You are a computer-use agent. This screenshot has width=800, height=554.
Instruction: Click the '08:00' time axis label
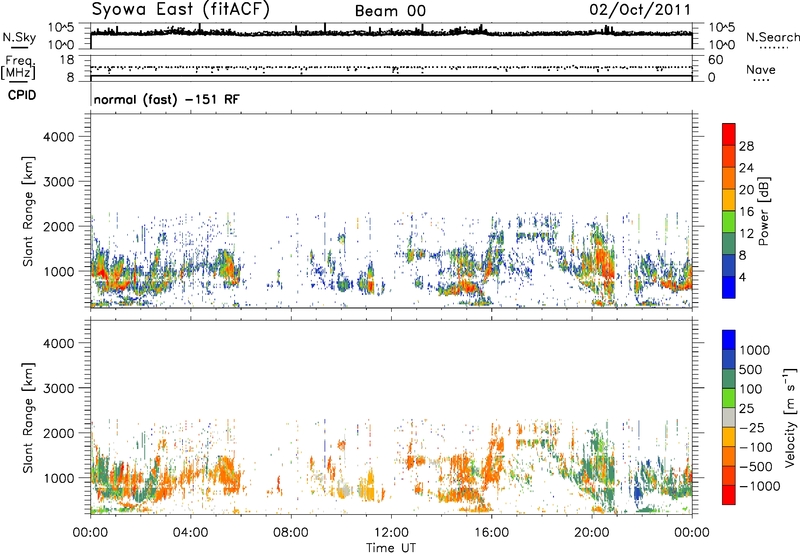pyautogui.click(x=291, y=533)
